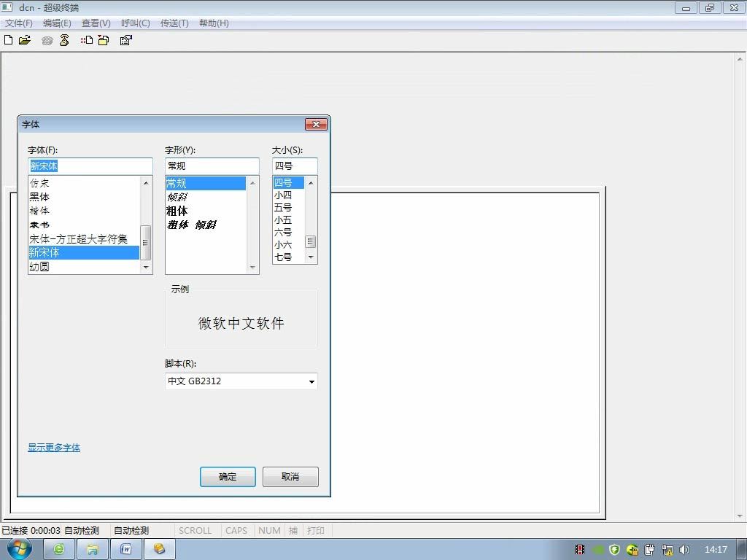Click the Disconnect toolbar icon
This screenshot has height=560, width=747.
[64, 40]
